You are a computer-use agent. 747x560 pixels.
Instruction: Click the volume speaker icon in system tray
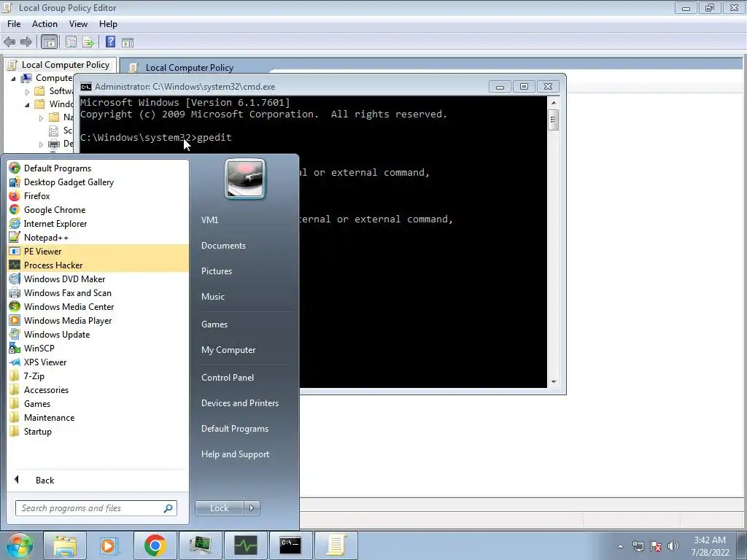(x=673, y=546)
